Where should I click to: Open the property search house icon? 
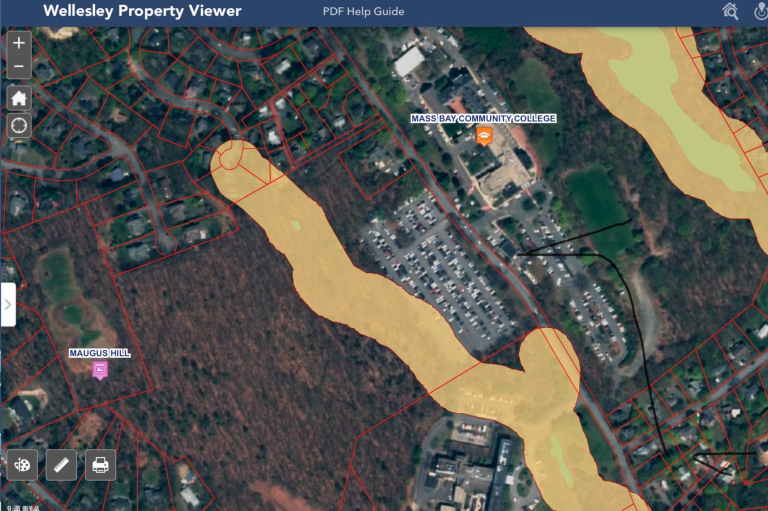click(730, 11)
